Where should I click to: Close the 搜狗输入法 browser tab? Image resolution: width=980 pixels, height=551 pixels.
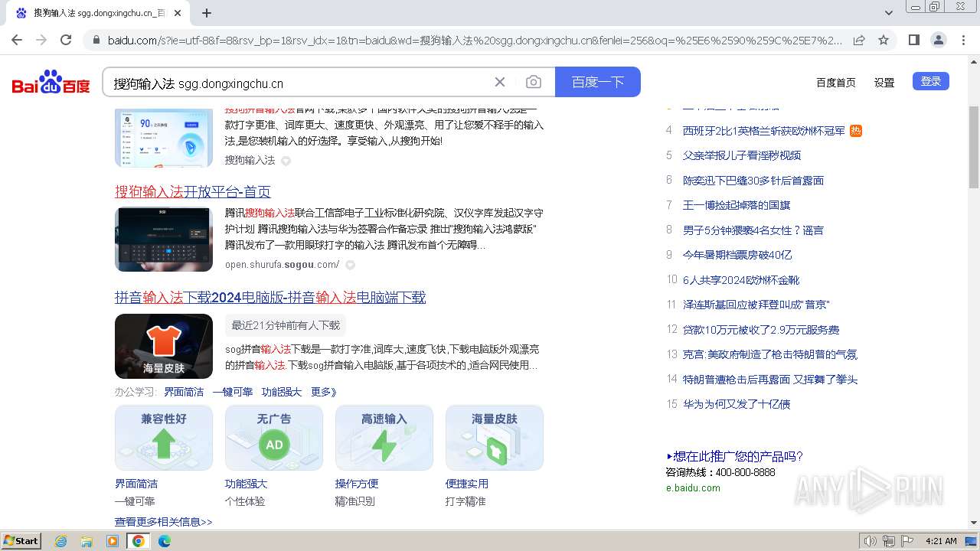[x=178, y=13]
